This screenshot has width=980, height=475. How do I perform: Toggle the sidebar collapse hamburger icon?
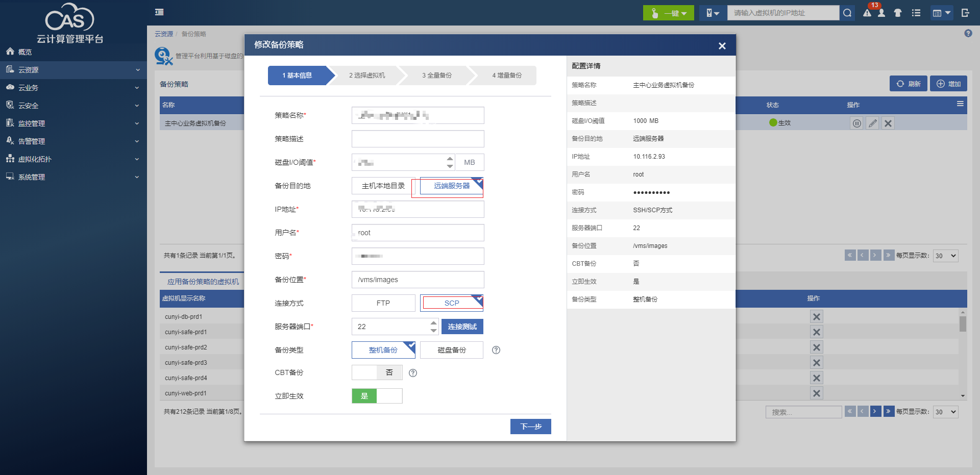click(x=159, y=12)
